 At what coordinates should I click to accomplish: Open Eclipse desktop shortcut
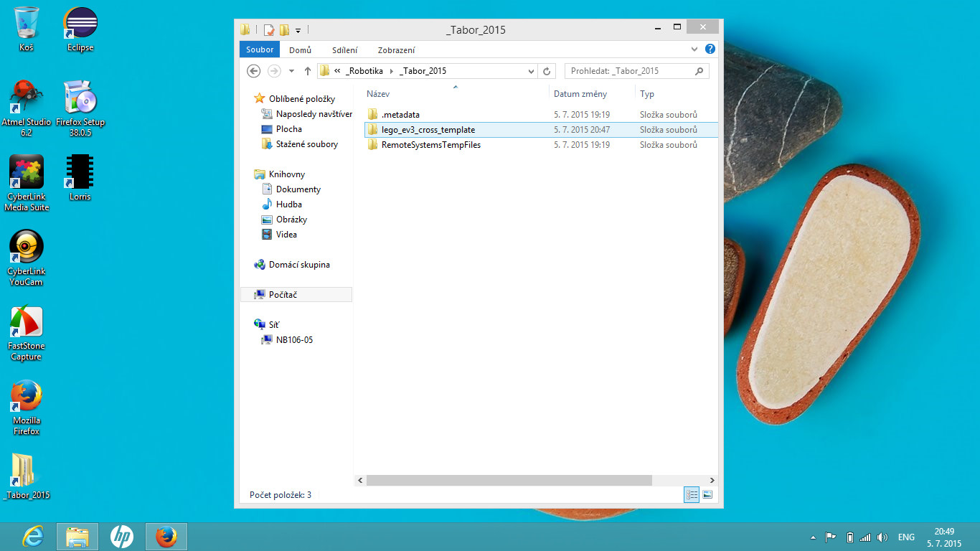(x=80, y=29)
